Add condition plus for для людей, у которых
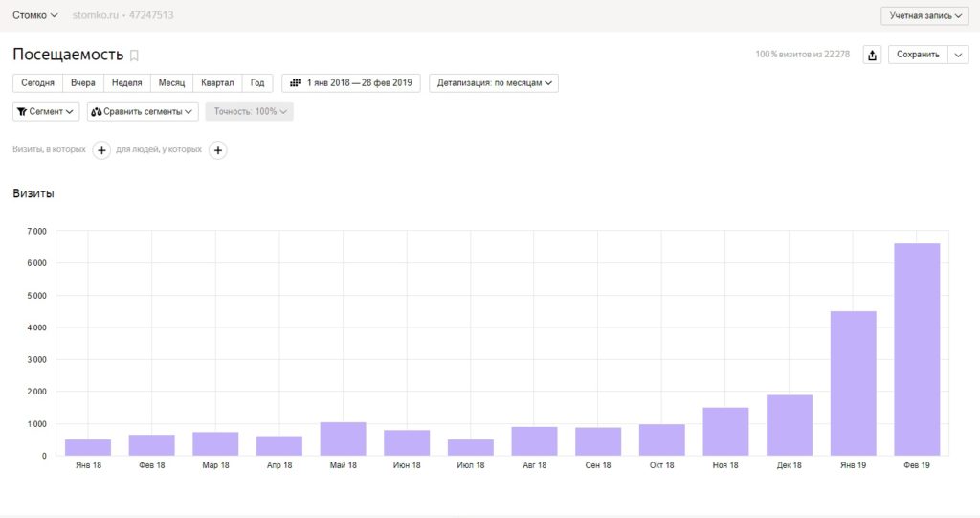This screenshot has width=980, height=518. click(x=217, y=150)
